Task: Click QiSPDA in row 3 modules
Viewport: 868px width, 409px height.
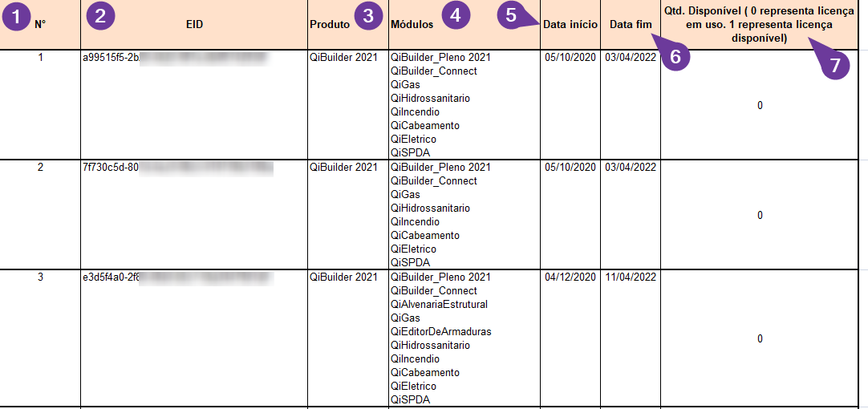Action: pyautogui.click(x=411, y=399)
